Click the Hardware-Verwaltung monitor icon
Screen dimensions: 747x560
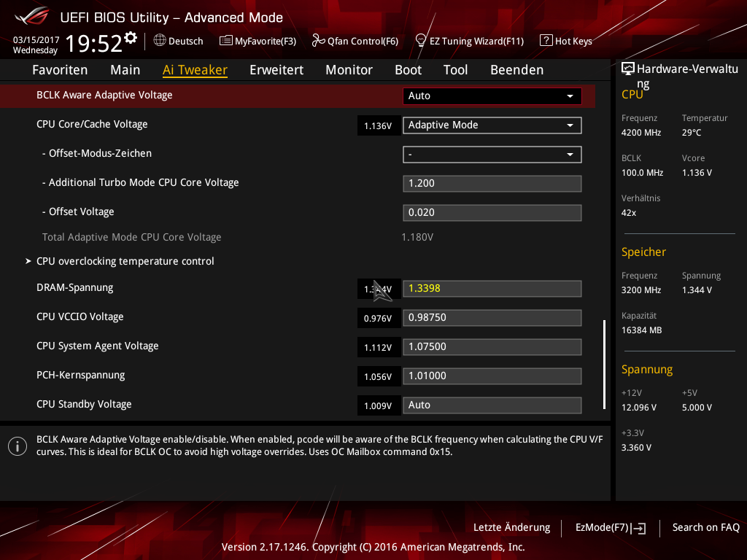click(x=628, y=69)
